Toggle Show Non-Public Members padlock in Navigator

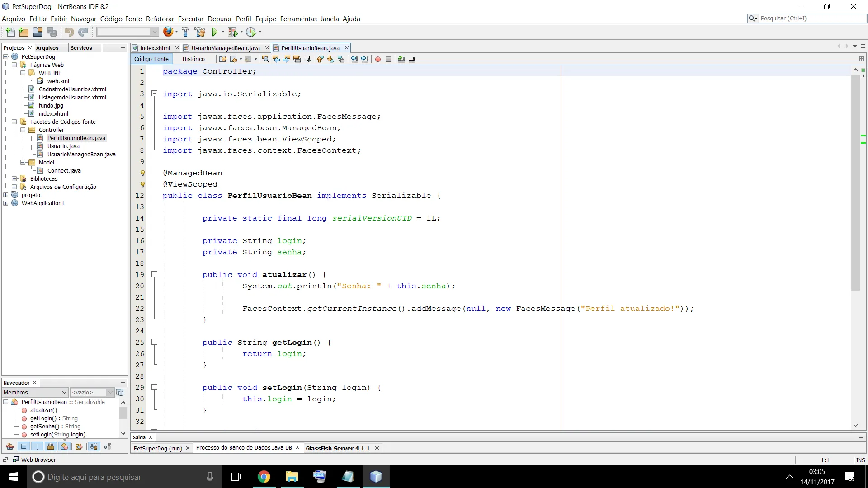coord(51,446)
